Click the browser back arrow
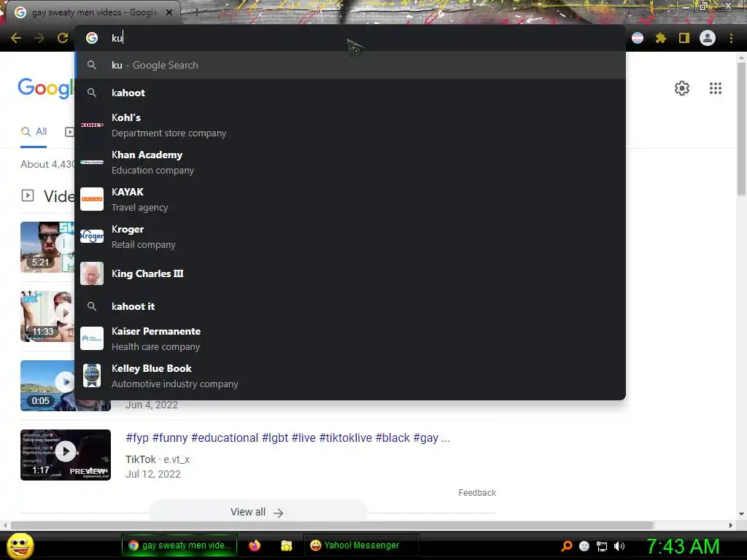Screen dimensions: 747x560 coord(16,38)
